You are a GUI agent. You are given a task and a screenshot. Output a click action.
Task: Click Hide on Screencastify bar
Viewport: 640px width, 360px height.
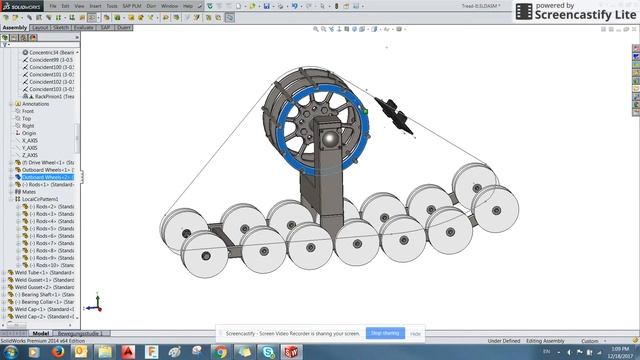click(x=415, y=333)
